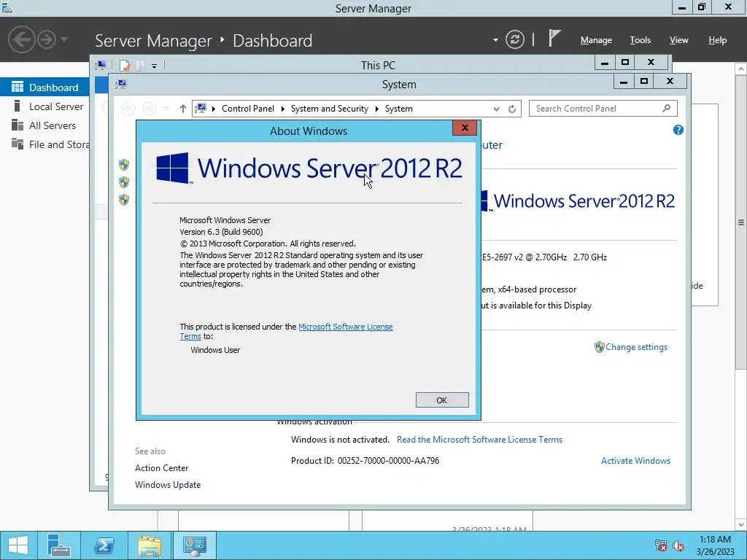
Task: Expand arrow after System and Security breadcrumb
Action: [377, 109]
